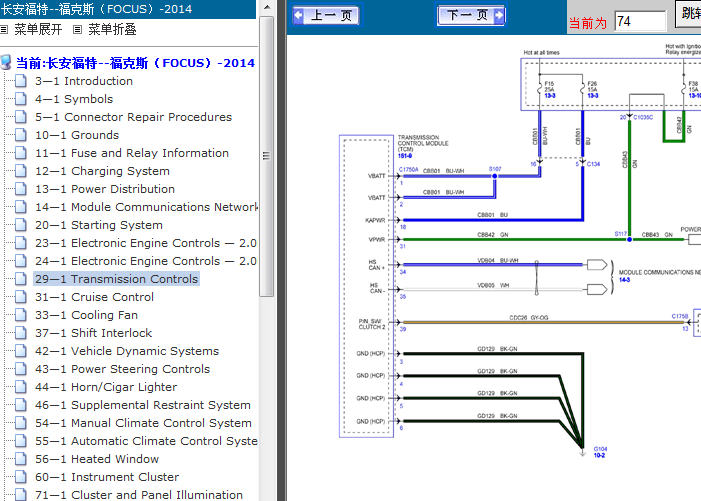The height and width of the screenshot is (501, 701).
Task: Click wire label CBB42 GN
Action: tap(493, 235)
